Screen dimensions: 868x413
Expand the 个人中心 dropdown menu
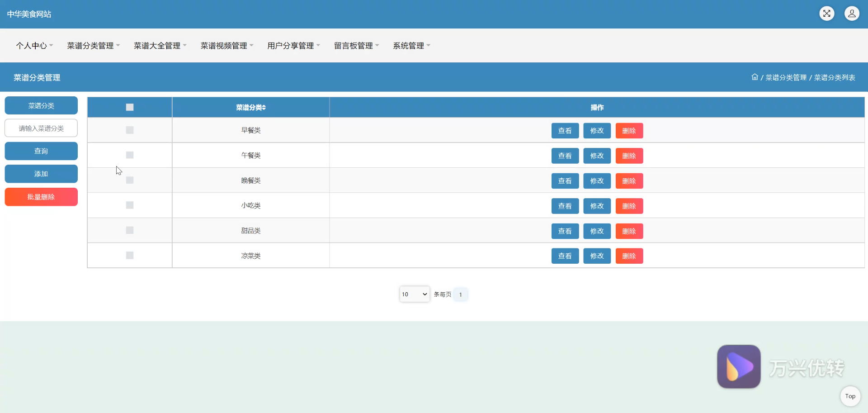tap(35, 46)
